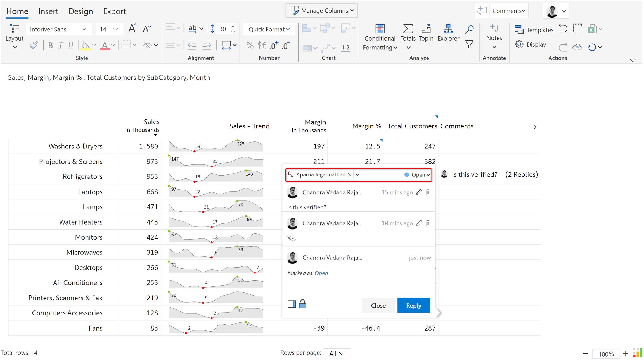Expand the Quick Format dropdown
The height and width of the screenshot is (361, 644).
click(269, 29)
